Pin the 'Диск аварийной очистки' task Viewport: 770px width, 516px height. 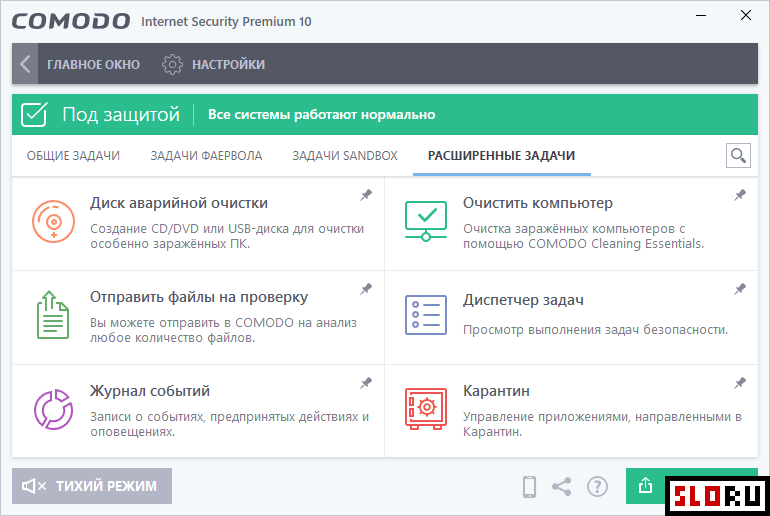tap(366, 195)
